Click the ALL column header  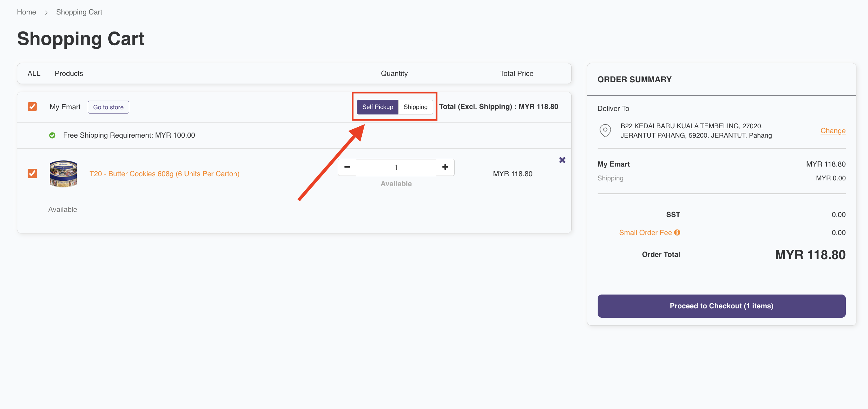[x=34, y=73]
